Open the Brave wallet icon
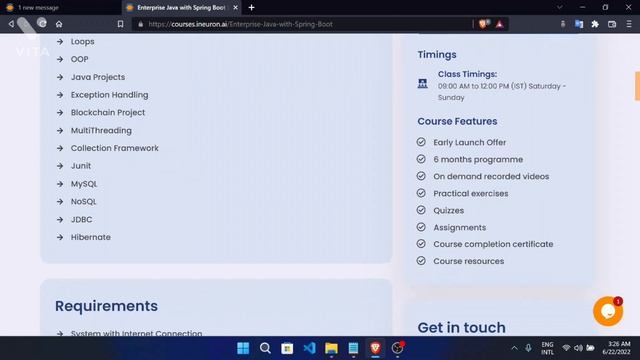640x360 pixels. pos(612,24)
